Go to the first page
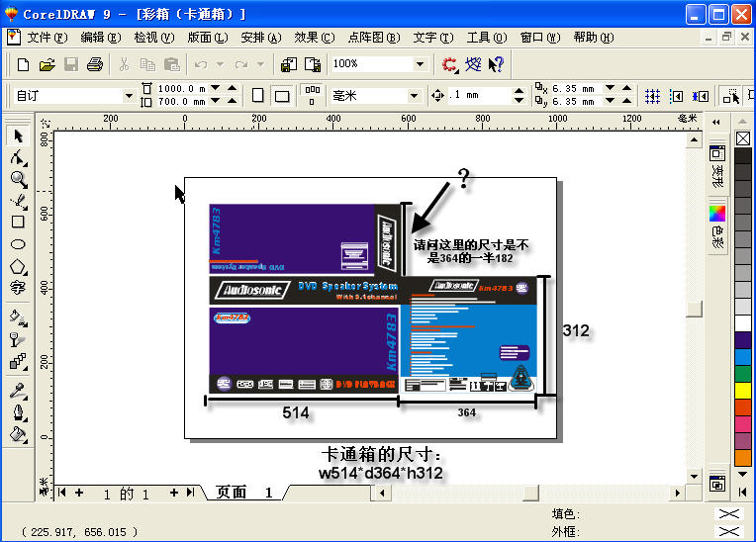Screen dimensions: 756x542 [x=61, y=493]
